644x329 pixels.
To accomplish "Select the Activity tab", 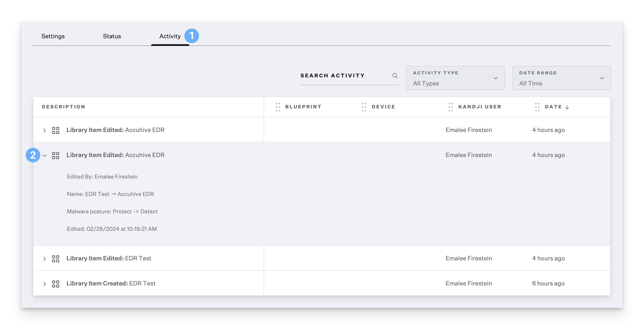I will pos(170,36).
